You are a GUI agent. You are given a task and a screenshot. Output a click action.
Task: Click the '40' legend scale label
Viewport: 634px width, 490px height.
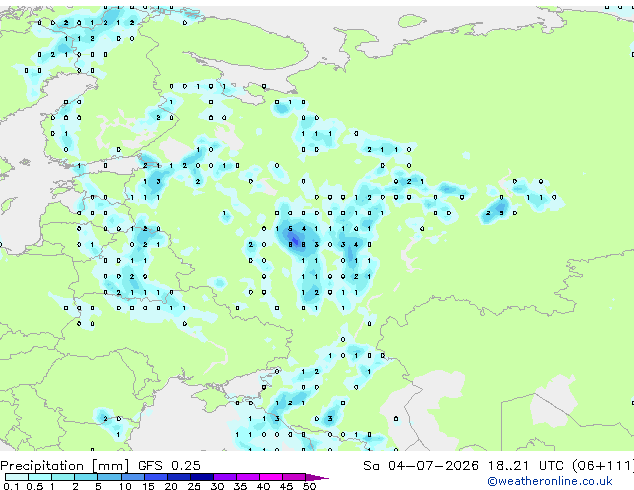[x=263, y=486]
